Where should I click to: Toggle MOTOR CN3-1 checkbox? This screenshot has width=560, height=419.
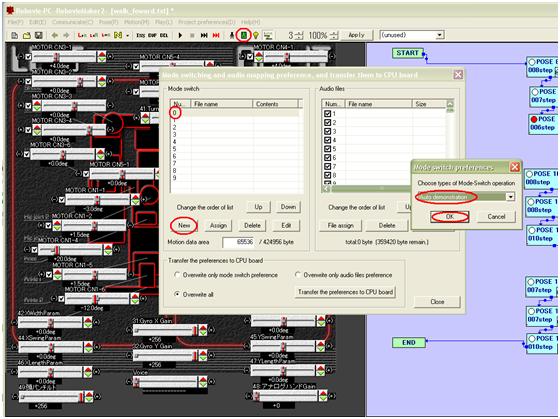[29, 57]
